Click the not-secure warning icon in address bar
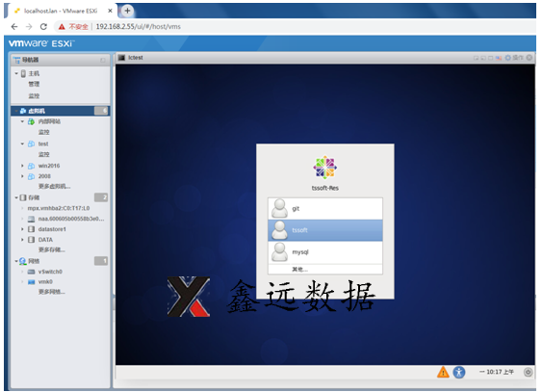Image resolution: width=543 pixels, height=392 pixels. click(62, 27)
